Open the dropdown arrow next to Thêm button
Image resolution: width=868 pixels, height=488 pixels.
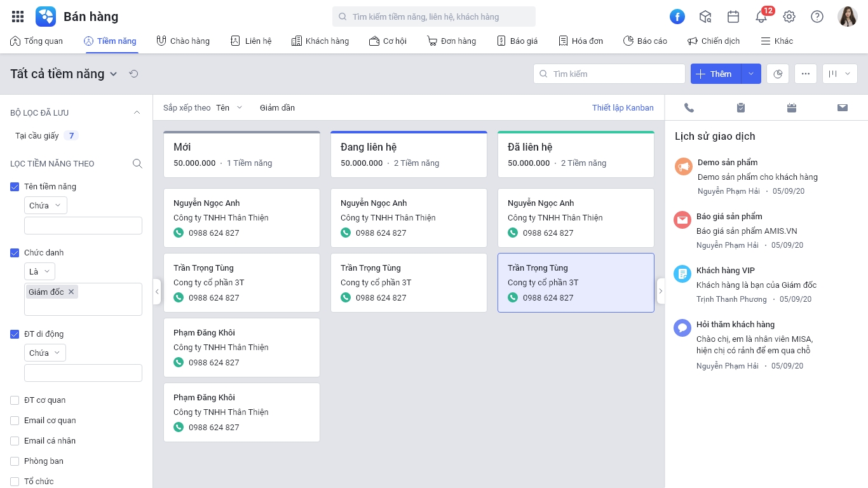point(751,74)
